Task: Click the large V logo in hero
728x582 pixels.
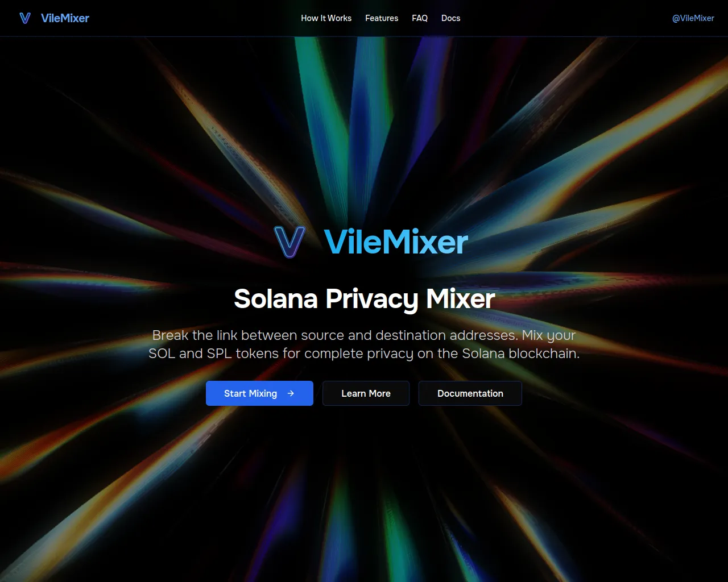Action: coord(289,242)
